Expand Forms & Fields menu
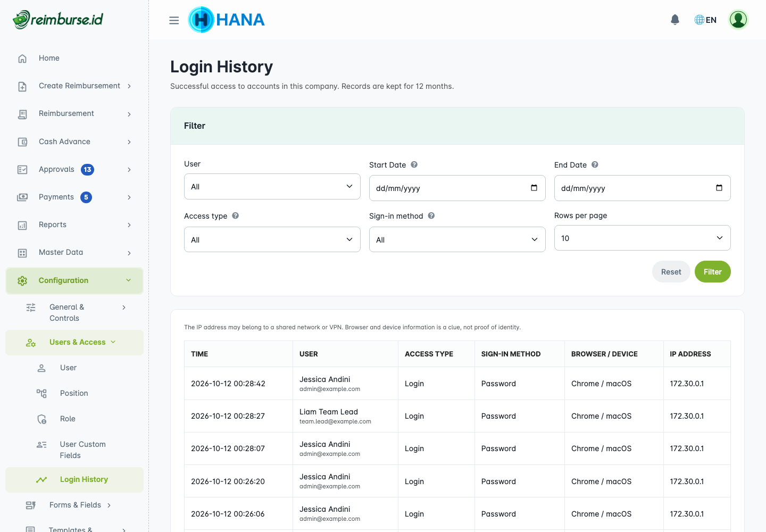This screenshot has width=766, height=532. click(x=74, y=505)
